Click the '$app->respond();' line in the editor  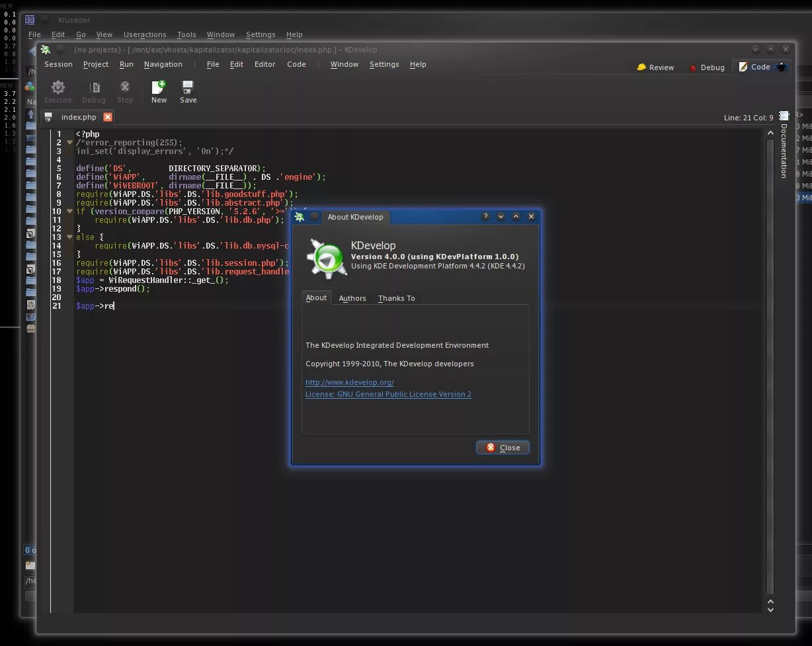(x=113, y=289)
